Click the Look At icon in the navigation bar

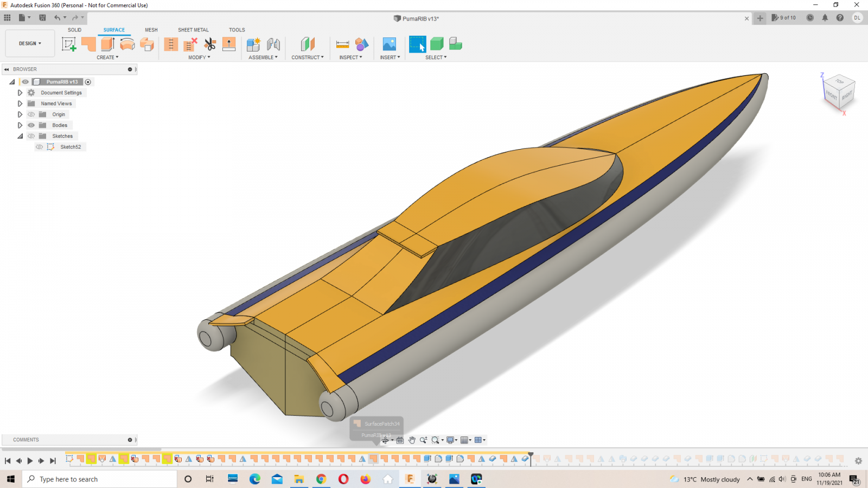tap(400, 440)
